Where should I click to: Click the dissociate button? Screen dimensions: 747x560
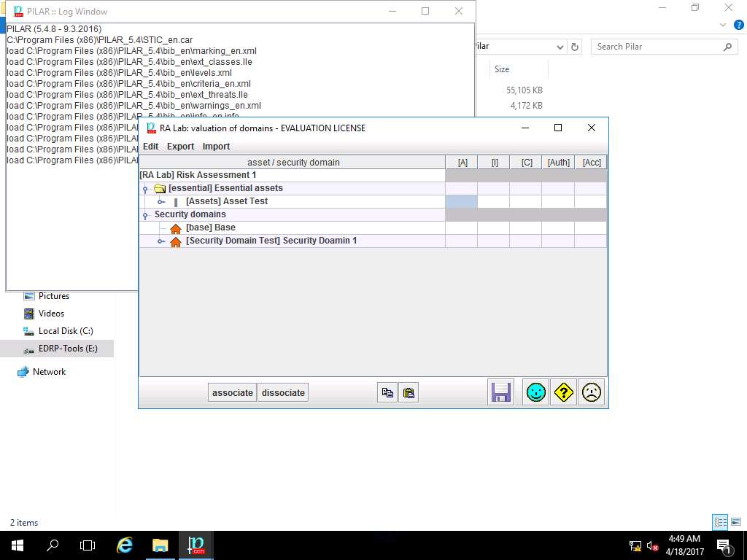click(283, 393)
